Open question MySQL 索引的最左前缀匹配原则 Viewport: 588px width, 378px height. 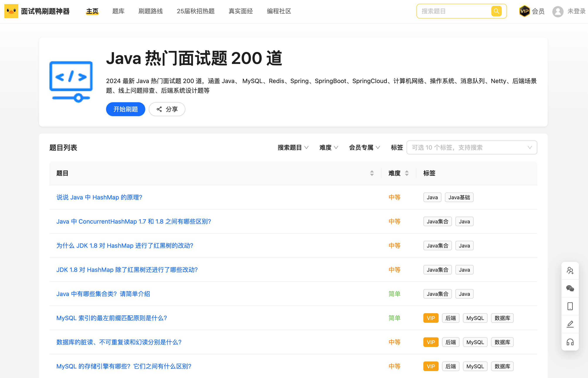pyautogui.click(x=111, y=318)
